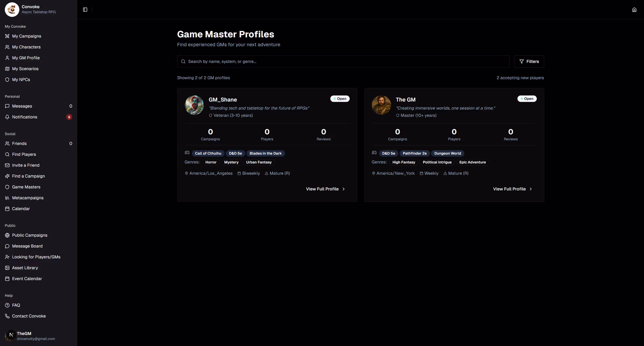Click the Contact Convoke phone icon
This screenshot has width=644, height=346.
coord(7,316)
